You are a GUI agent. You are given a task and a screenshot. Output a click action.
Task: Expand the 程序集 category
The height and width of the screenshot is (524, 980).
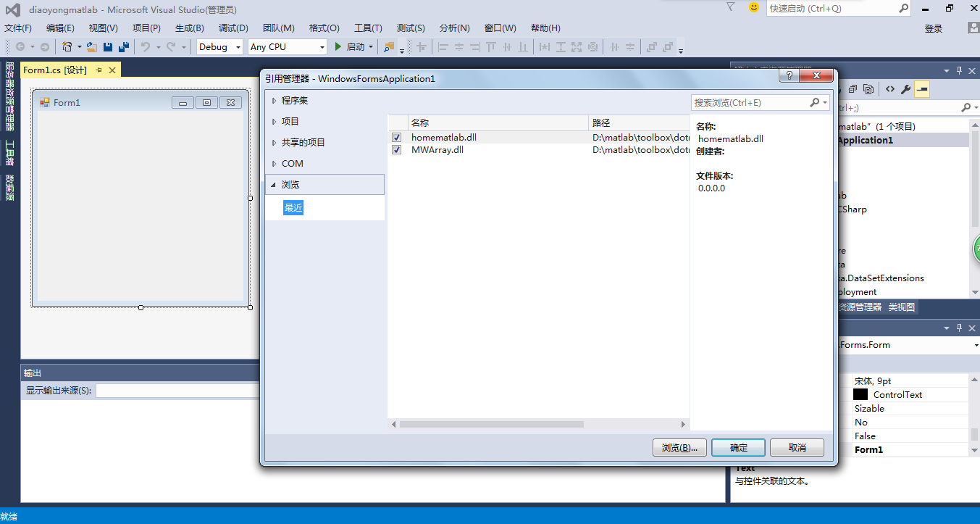coord(274,101)
